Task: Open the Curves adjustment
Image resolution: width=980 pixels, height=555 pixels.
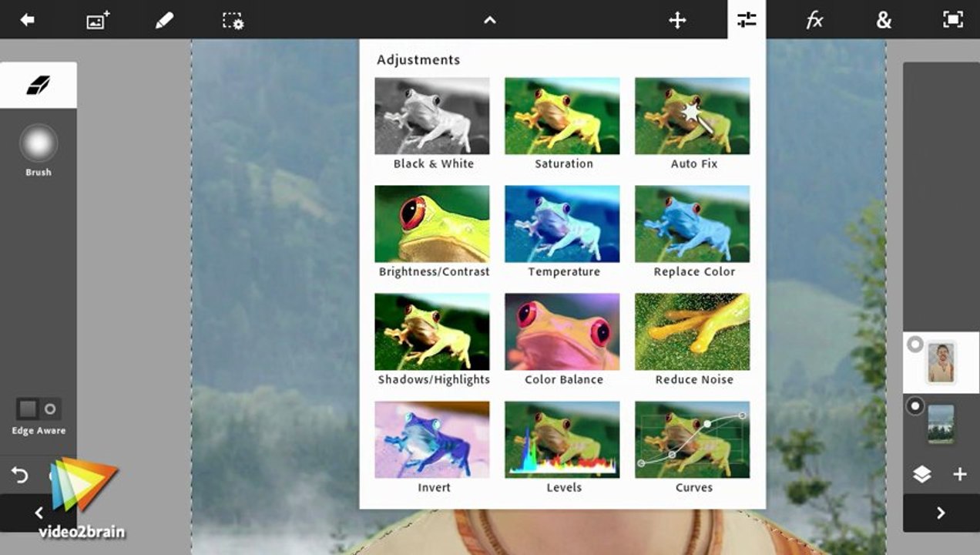Action: pos(693,447)
